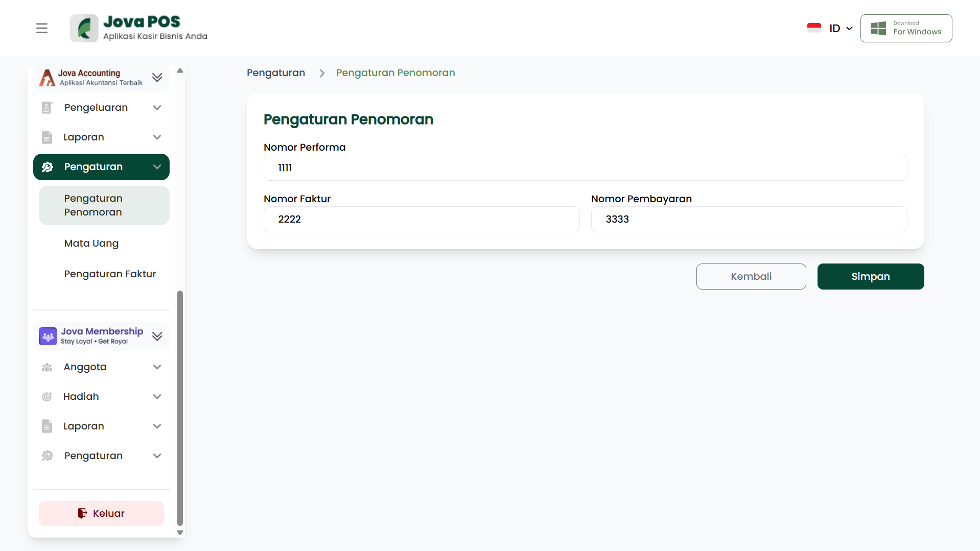Open Mata Uang settings

pos(91,244)
